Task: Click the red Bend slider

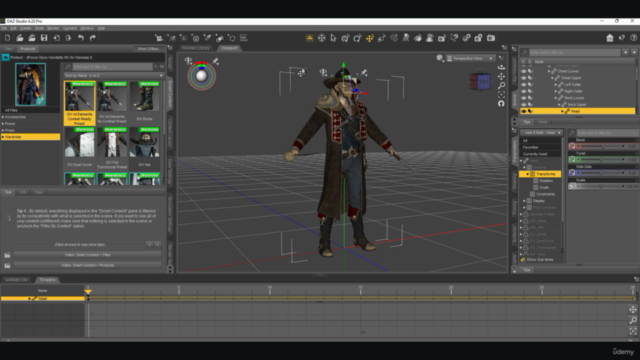Action: pyautogui.click(x=602, y=146)
